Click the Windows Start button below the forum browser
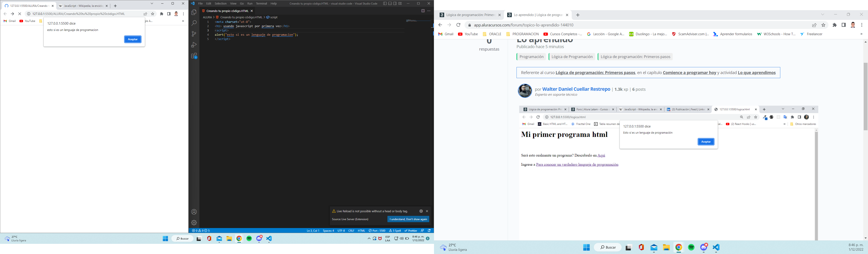The width and height of the screenshot is (868, 254). coord(586,247)
